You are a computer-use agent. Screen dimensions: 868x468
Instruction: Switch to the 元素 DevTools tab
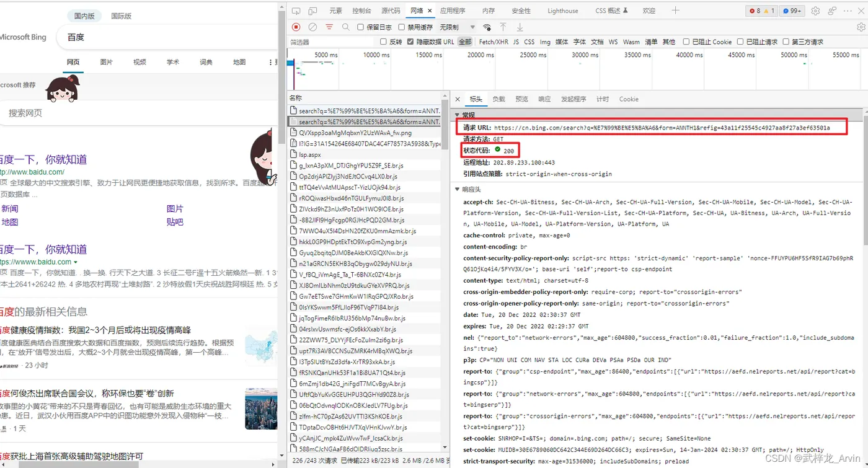coord(335,11)
